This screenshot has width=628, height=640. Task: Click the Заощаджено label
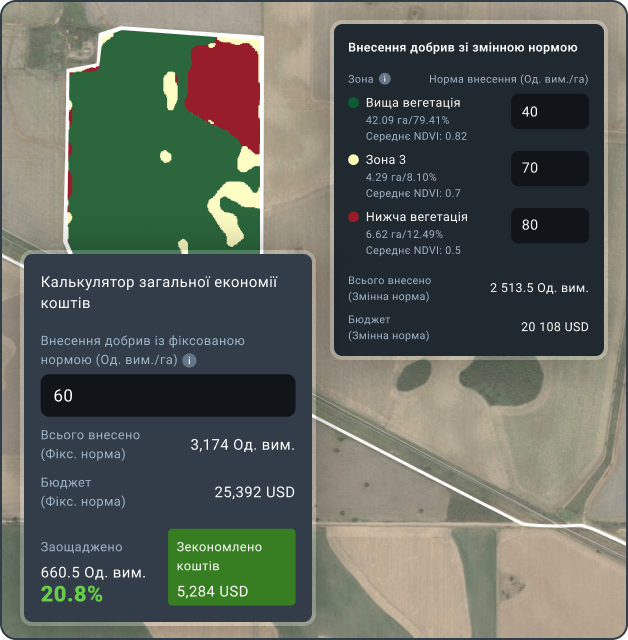pyautogui.click(x=81, y=547)
